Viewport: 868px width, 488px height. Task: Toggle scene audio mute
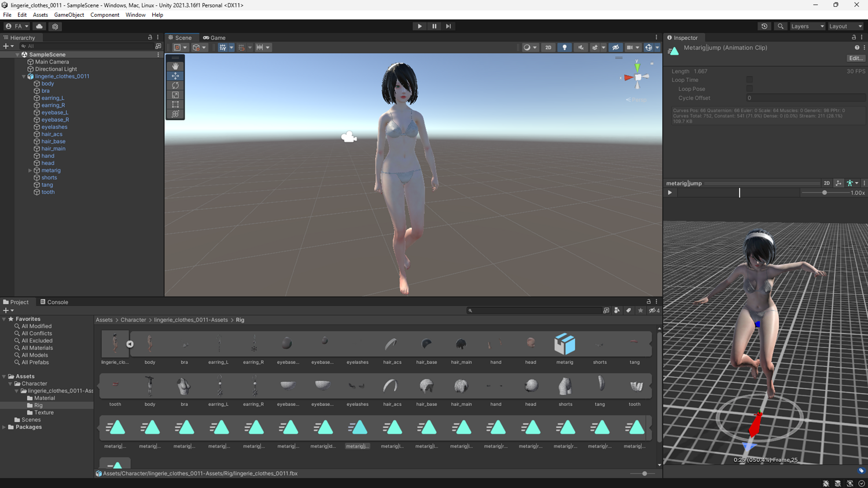click(x=580, y=47)
